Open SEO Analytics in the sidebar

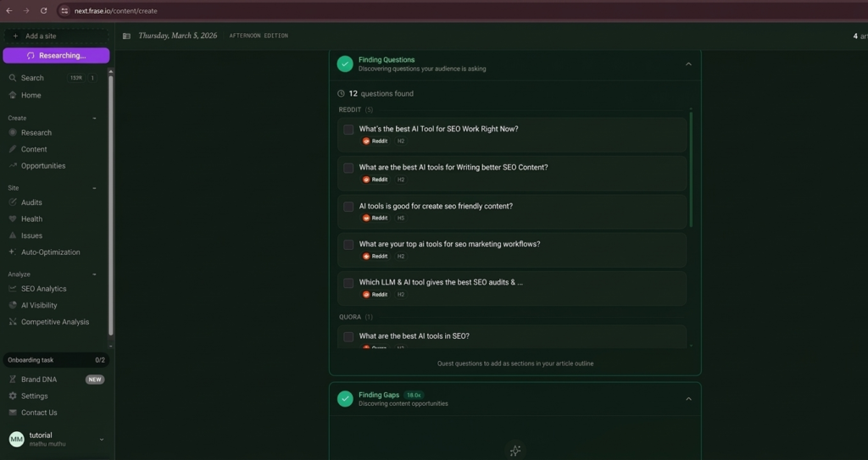[43, 289]
